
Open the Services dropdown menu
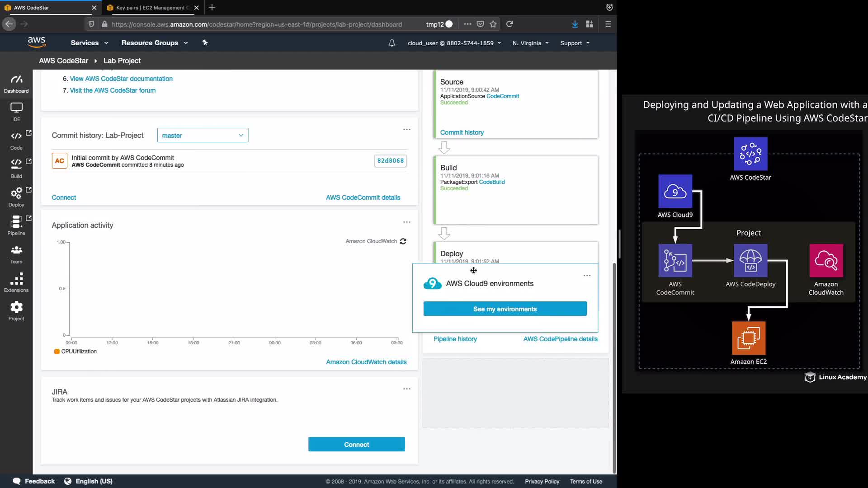(x=89, y=43)
